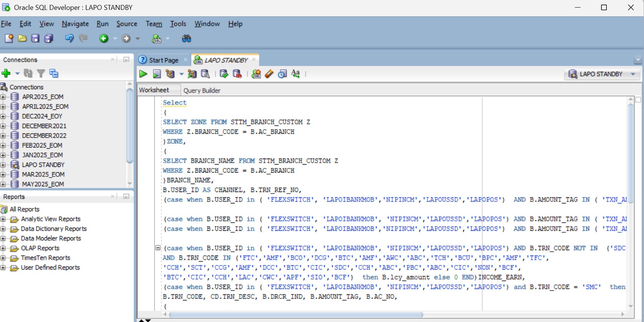
Task: Select TimesTen Reports folder
Action: [x=46, y=258]
